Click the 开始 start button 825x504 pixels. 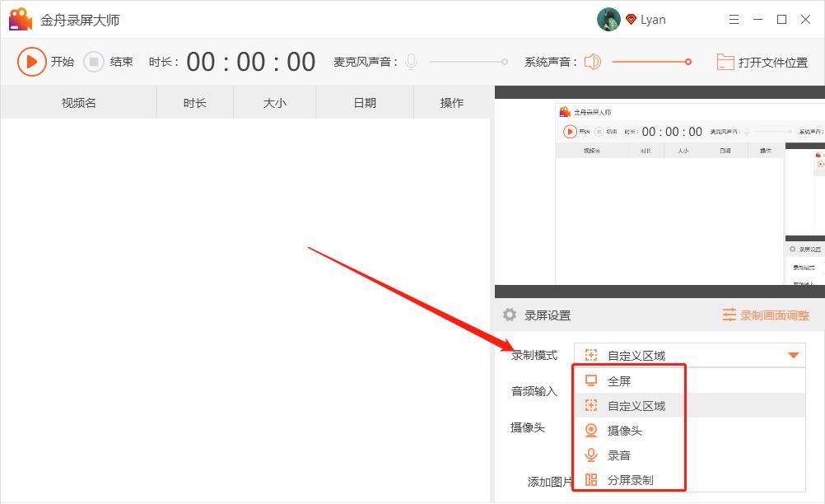click(x=49, y=62)
